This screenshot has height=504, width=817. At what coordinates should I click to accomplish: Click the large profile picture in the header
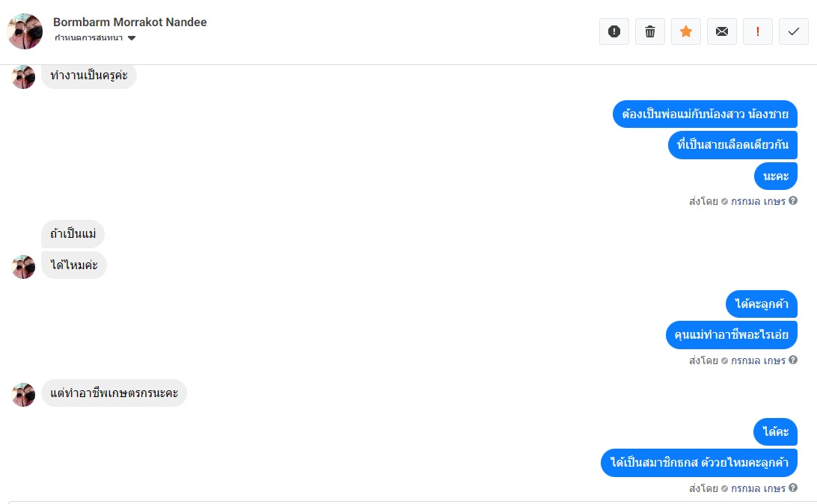tap(25, 31)
